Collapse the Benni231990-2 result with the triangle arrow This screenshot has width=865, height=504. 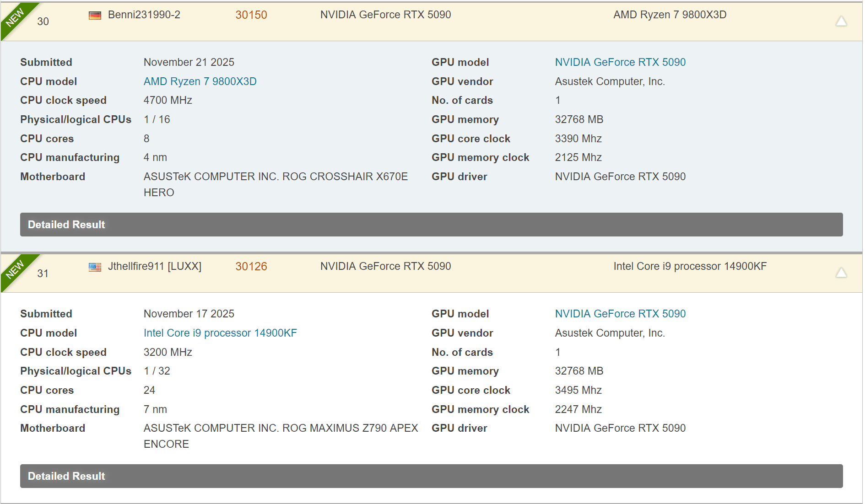point(841,21)
